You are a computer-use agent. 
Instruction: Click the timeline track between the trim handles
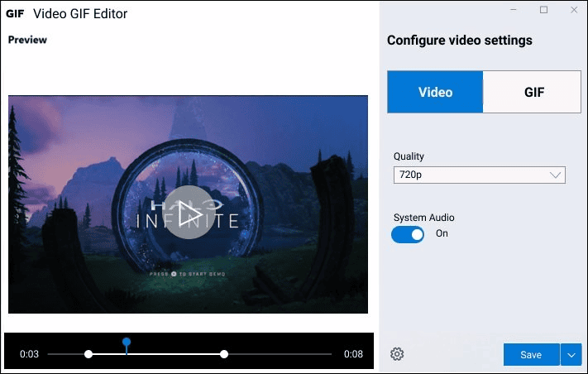(x=174, y=354)
